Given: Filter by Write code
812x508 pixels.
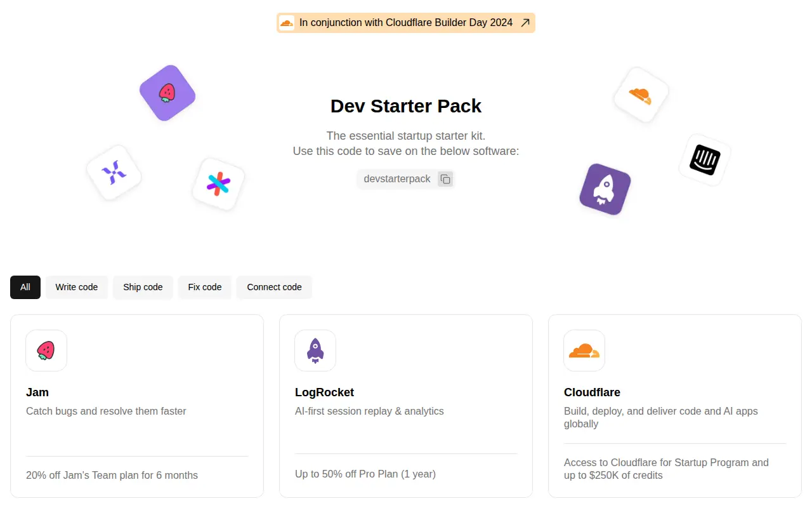Looking at the screenshot, I should [77, 287].
